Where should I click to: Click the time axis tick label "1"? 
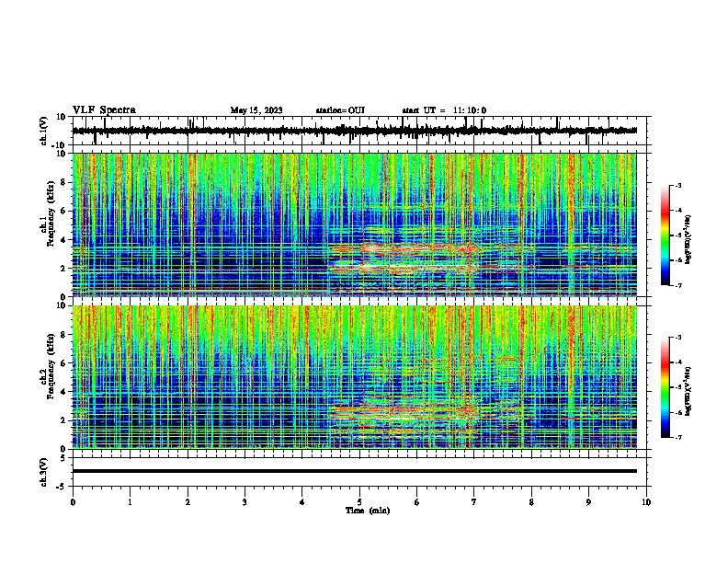coord(130,502)
